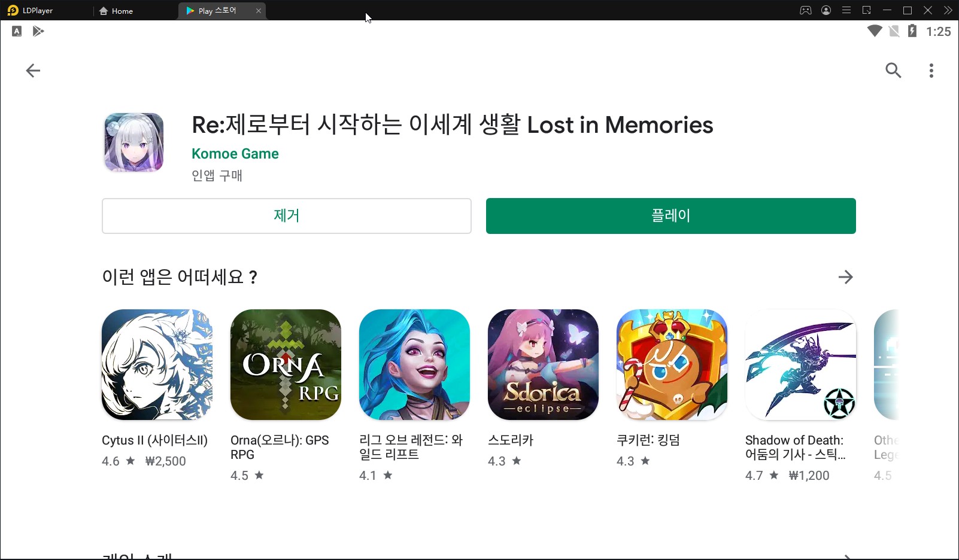Open the Play Store search icon

[x=893, y=71]
